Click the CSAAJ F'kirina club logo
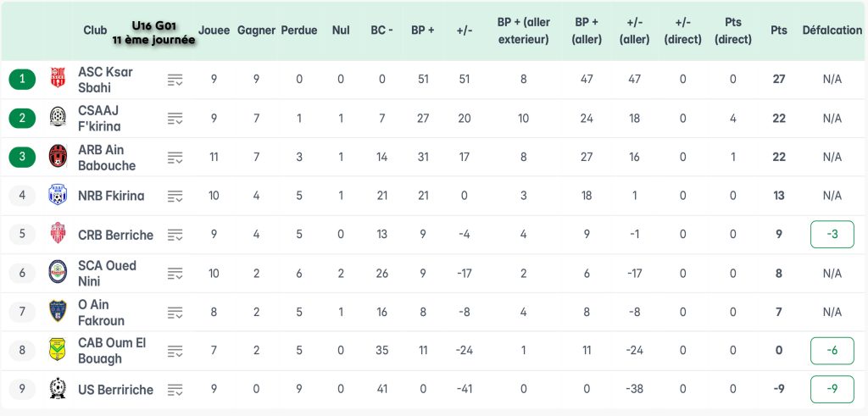 58,119
